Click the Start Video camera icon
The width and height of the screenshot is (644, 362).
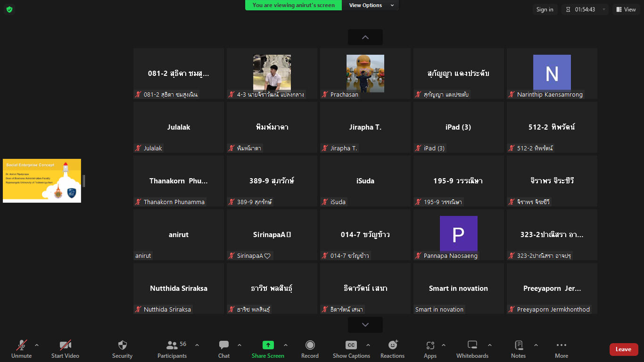65,345
